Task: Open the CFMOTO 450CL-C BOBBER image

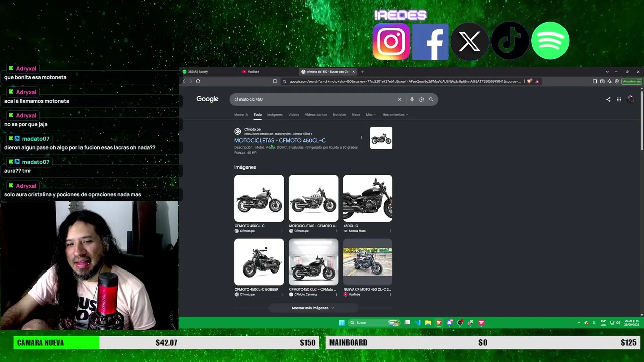Action: coord(259,262)
